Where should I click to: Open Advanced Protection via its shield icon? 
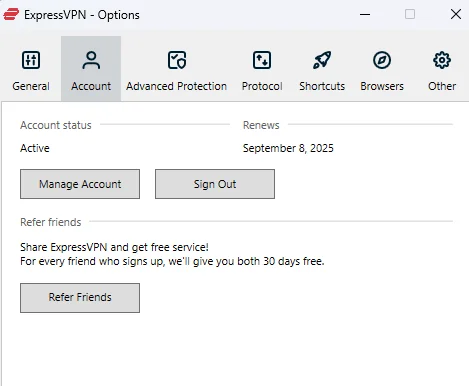coord(177,60)
